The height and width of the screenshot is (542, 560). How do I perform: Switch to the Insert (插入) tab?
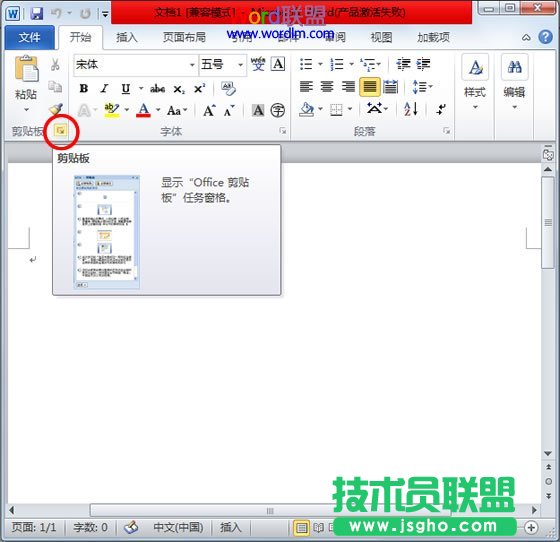tap(127, 37)
